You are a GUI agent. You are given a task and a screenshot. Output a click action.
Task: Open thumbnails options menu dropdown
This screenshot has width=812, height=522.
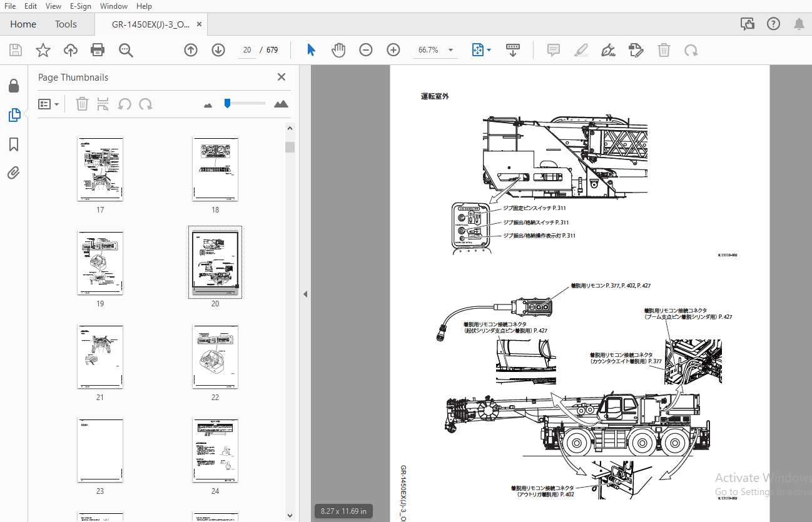pos(48,104)
